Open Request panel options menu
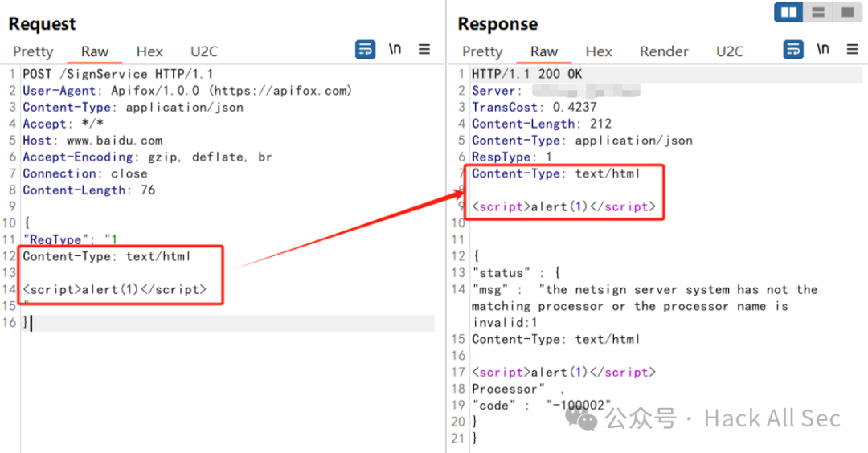 424,49
